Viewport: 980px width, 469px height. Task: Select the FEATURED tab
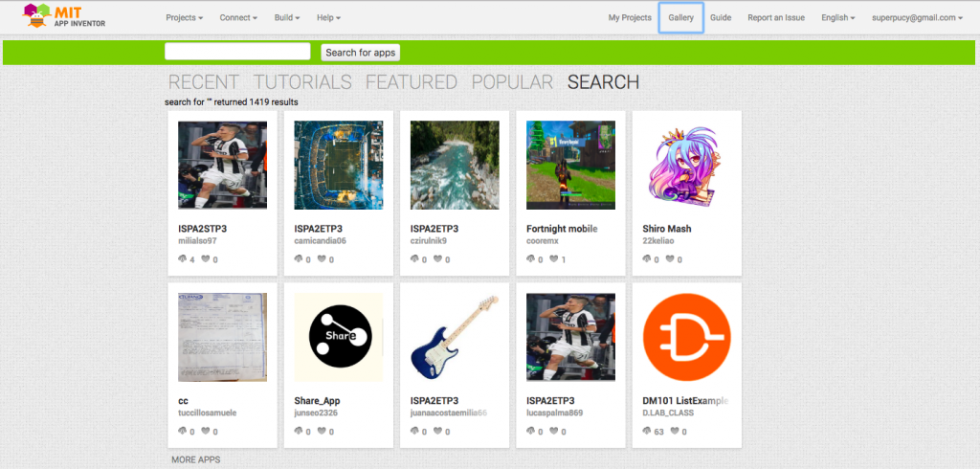(412, 82)
